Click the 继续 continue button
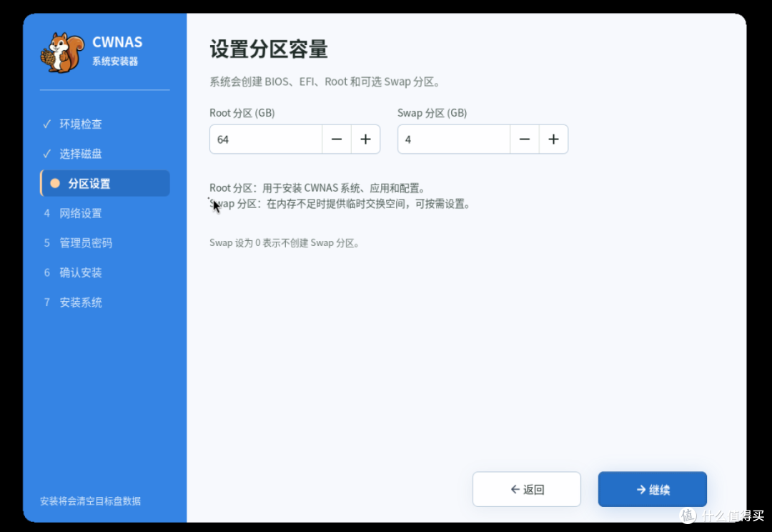The width and height of the screenshot is (772, 532). point(653,489)
